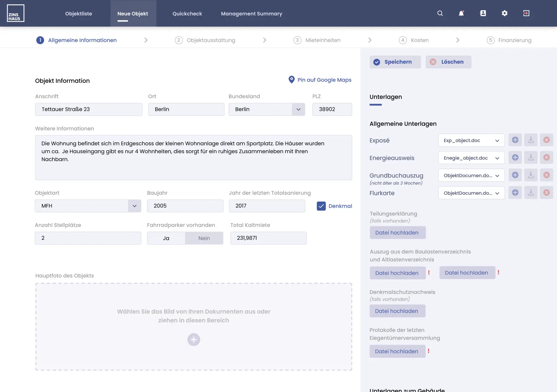This screenshot has width=557, height=392.
Task: Remove the Flurkarte document
Action: 546,193
